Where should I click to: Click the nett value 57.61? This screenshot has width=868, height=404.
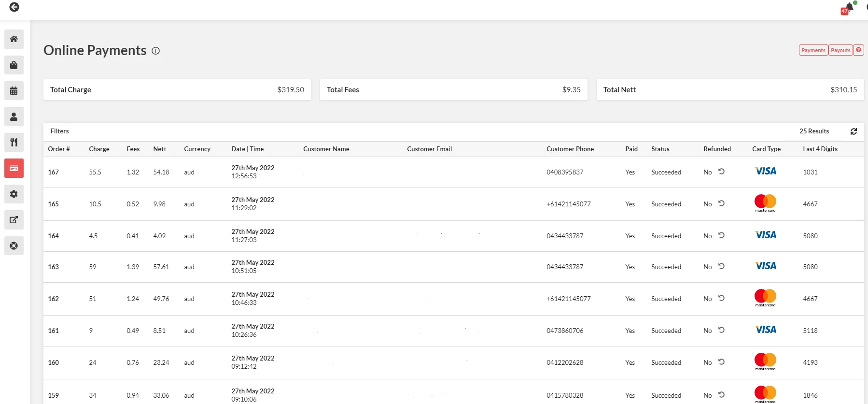161,267
